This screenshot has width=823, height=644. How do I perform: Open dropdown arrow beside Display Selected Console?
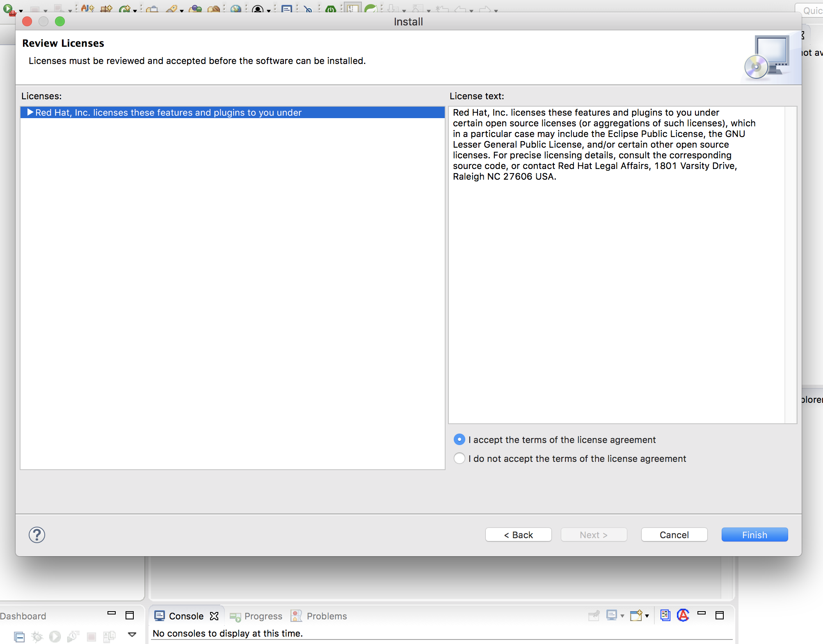[x=622, y=616]
